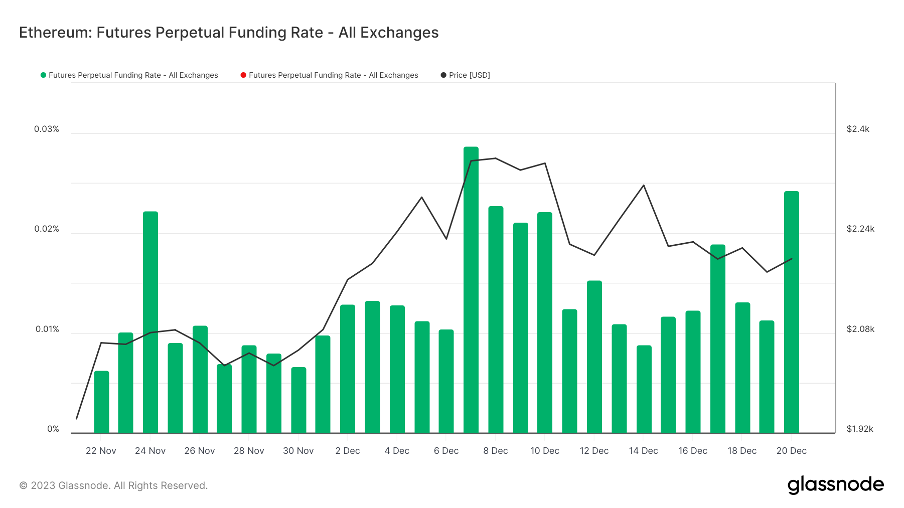Click the tallest green bar on 7 Dec
The width and height of the screenshot is (904, 508).
471,290
